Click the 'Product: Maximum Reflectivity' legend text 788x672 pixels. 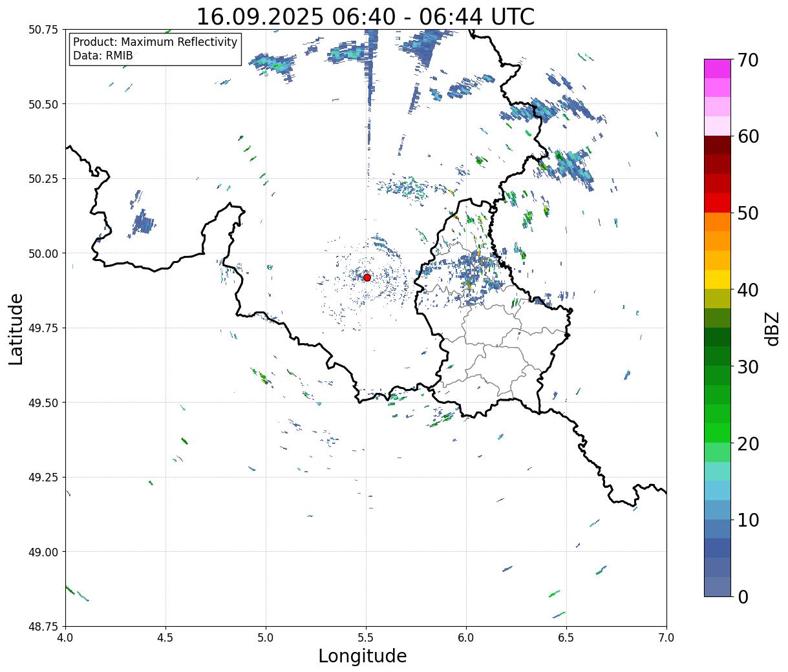155,42
